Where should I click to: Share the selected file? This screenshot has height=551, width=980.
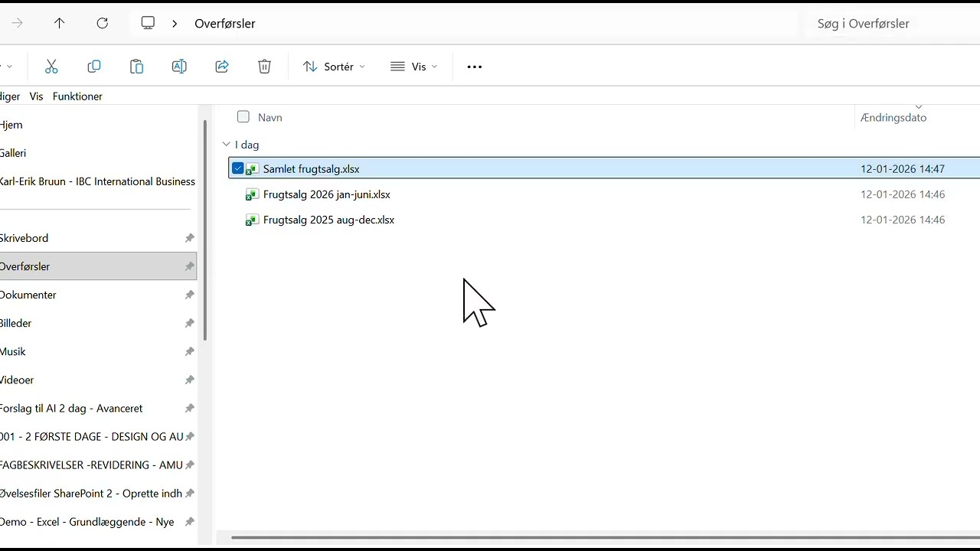pos(222,67)
